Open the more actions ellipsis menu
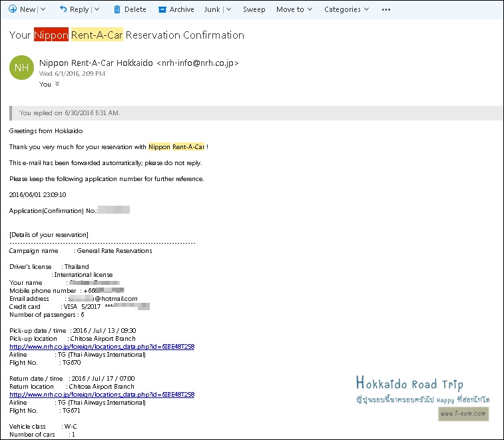 386,9
